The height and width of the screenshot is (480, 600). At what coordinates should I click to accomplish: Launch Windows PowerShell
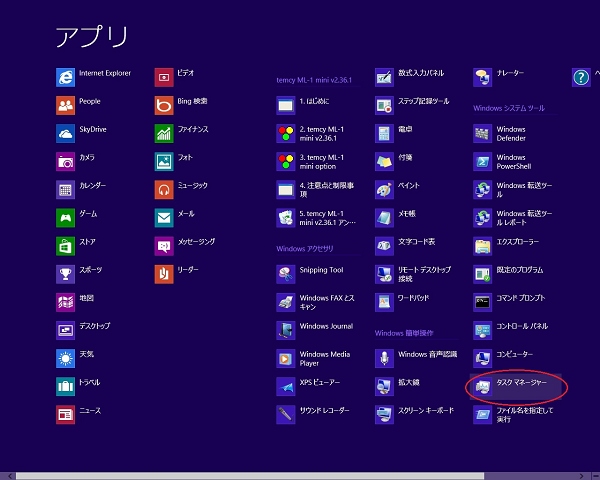483,162
